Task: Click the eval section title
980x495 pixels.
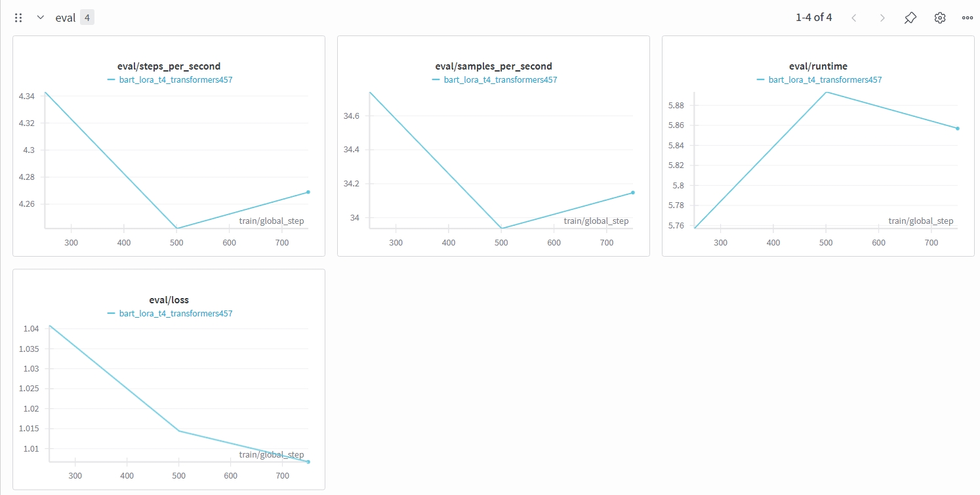Action: pos(65,18)
